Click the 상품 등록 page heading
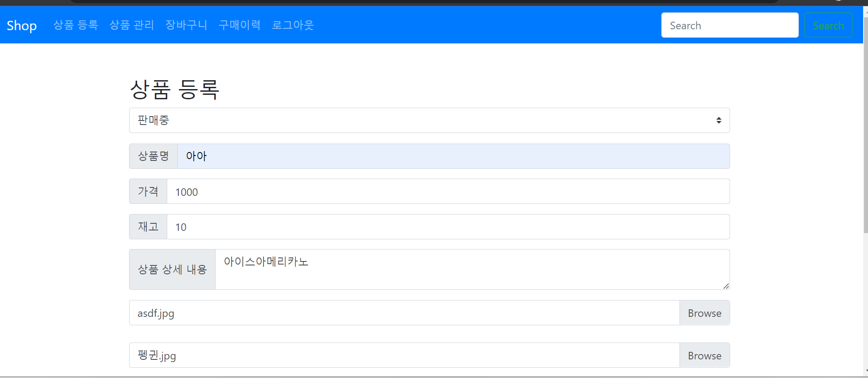Image resolution: width=868 pixels, height=378 pixels. point(175,90)
